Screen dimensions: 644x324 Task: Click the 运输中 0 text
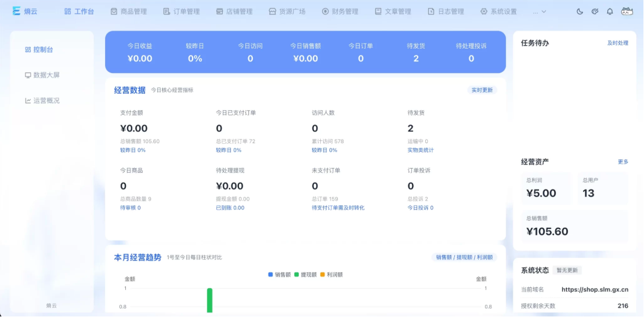[x=418, y=141]
